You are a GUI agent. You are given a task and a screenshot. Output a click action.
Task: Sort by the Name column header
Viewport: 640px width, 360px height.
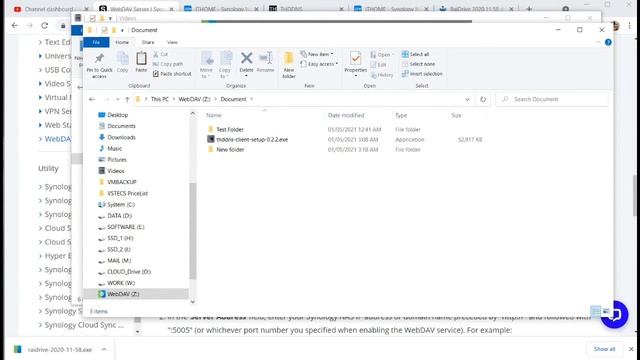pos(214,116)
